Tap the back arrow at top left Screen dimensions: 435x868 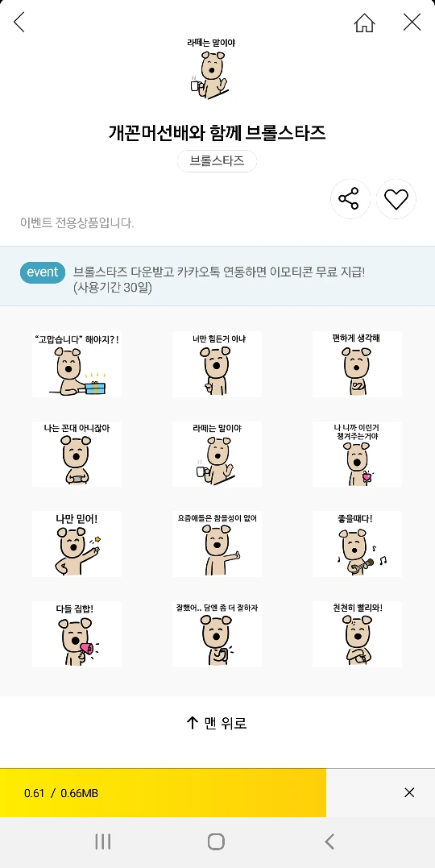[x=19, y=22]
